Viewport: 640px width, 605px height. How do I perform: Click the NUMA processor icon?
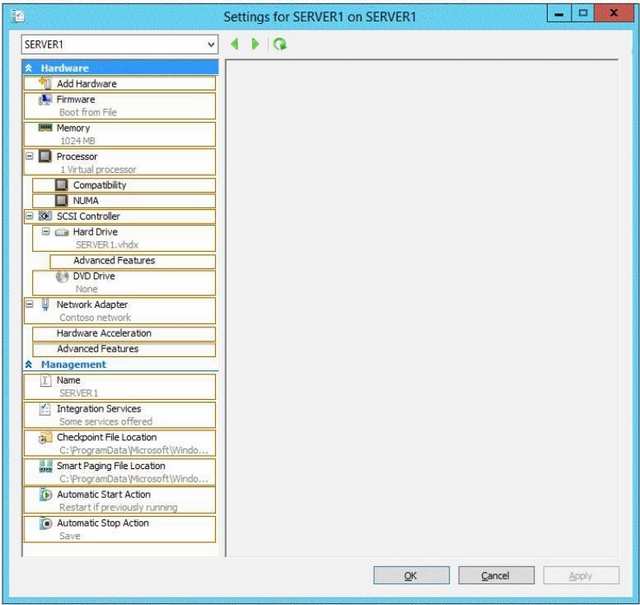point(61,200)
